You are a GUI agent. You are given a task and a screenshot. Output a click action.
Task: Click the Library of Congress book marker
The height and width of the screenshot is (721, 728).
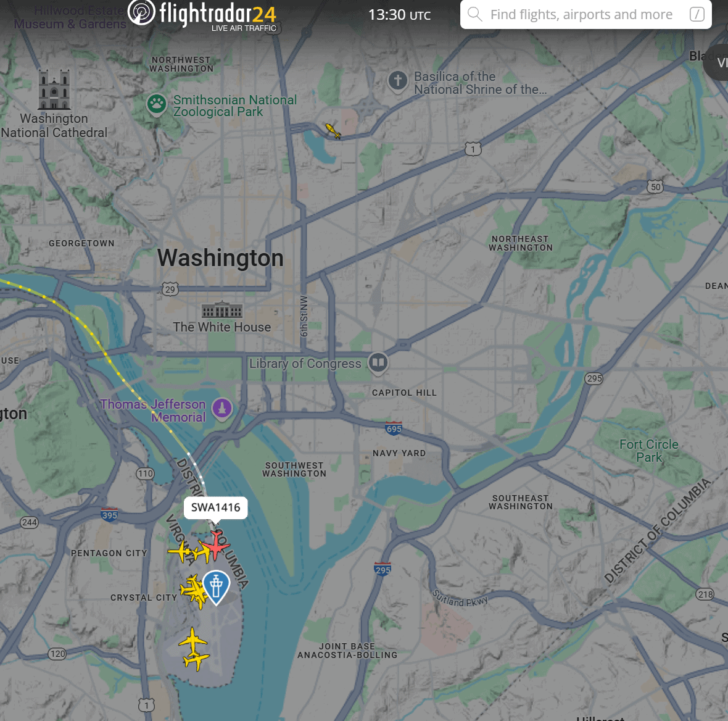[378, 364]
